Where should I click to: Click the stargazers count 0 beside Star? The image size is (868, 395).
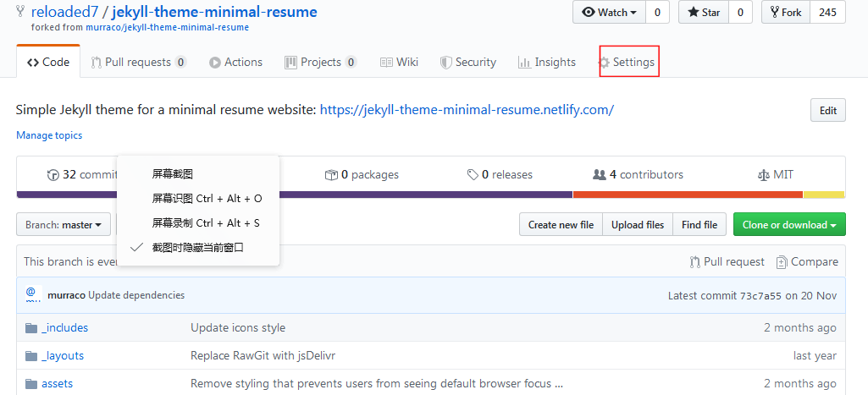click(x=740, y=12)
